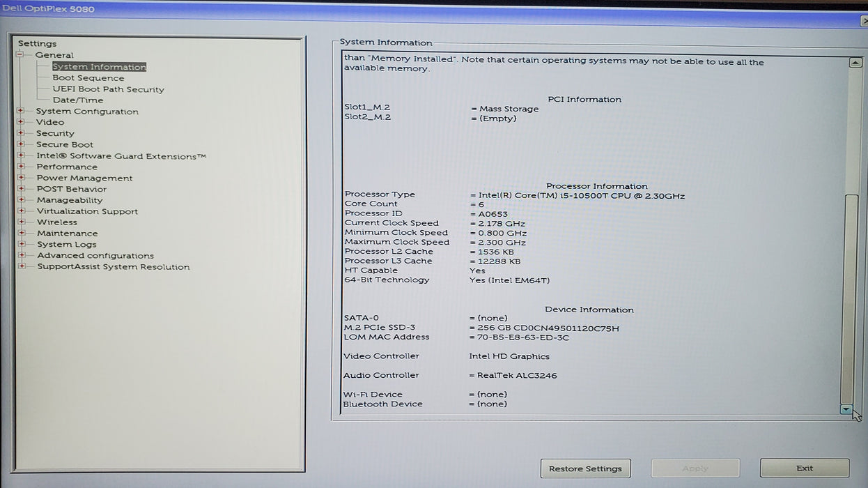Select System Configuration category label
Screen dimensions: 868x488
(87, 112)
